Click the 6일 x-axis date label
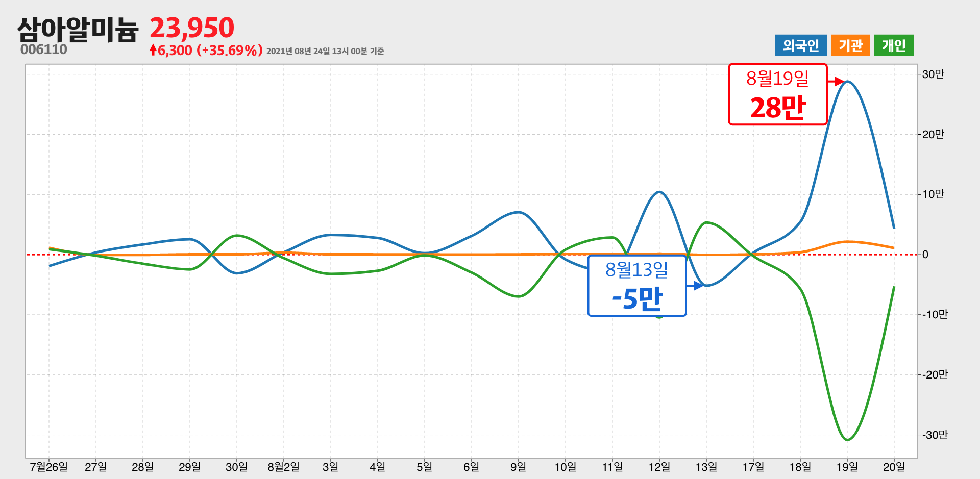Screen dimensions: 980x479 tap(472, 467)
